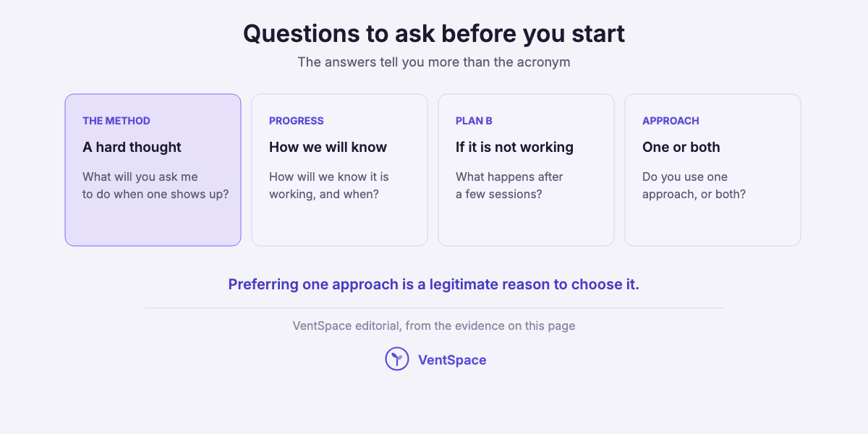Screen dimensions: 868x434
Task: Open the Plan B card
Action: pyautogui.click(x=526, y=170)
